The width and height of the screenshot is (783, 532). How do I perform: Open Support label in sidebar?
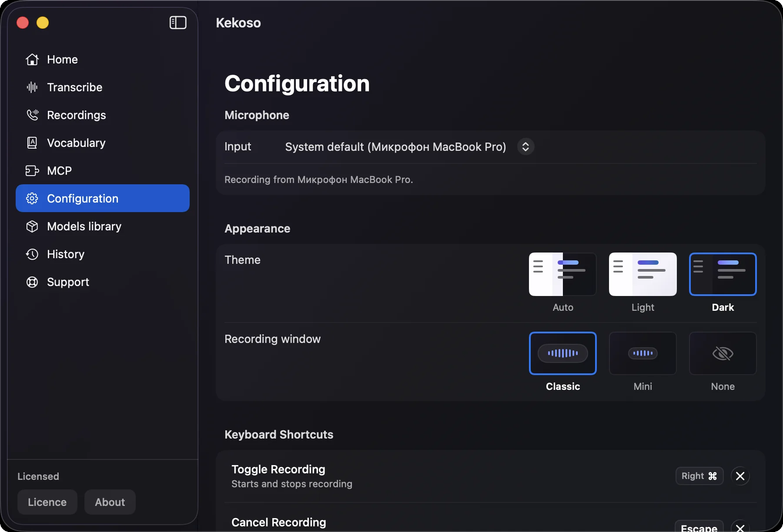[68, 282]
